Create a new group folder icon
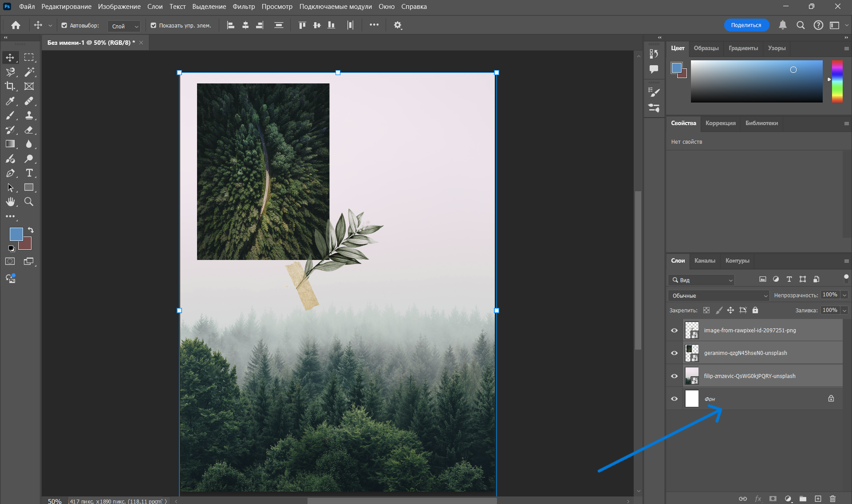This screenshot has height=504, width=852. 803,499
